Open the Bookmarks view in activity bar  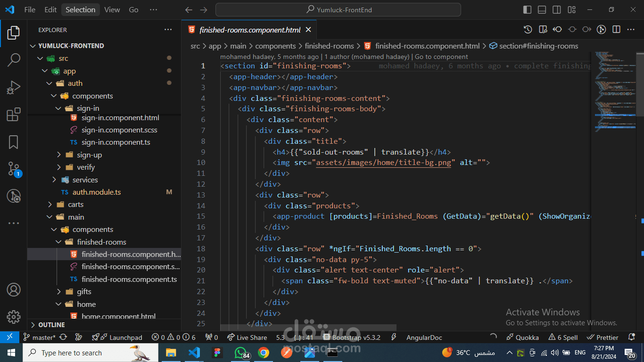pos(14,142)
